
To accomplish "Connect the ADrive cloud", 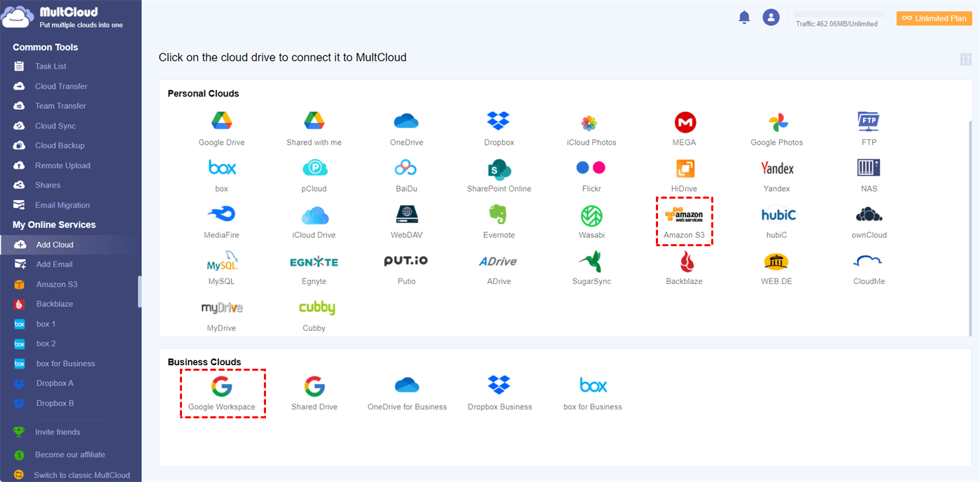I will click(498, 262).
